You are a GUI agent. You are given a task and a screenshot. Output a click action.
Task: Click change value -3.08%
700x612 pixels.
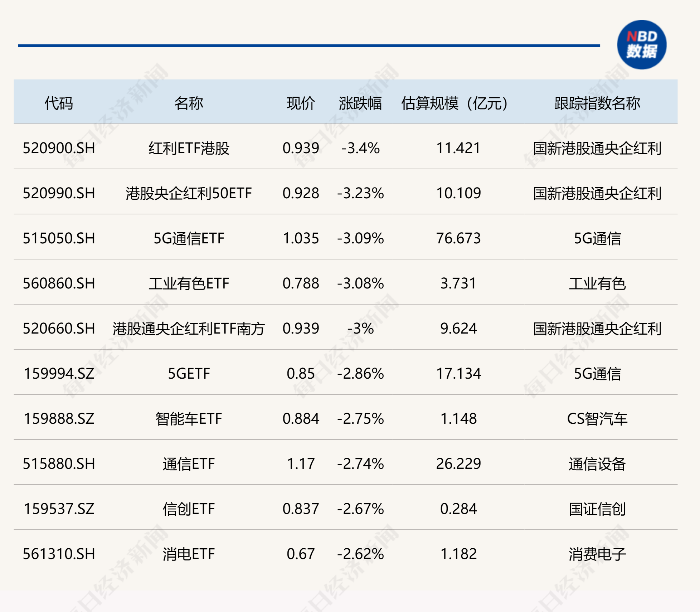tap(360, 283)
